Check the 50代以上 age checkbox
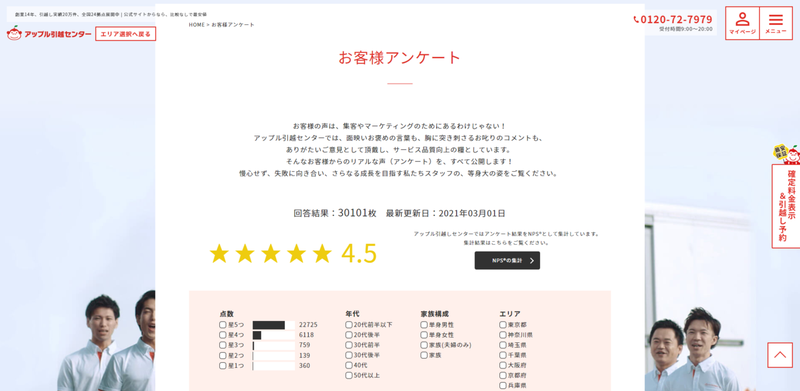Viewport: 800px width, 391px height. 349,375
